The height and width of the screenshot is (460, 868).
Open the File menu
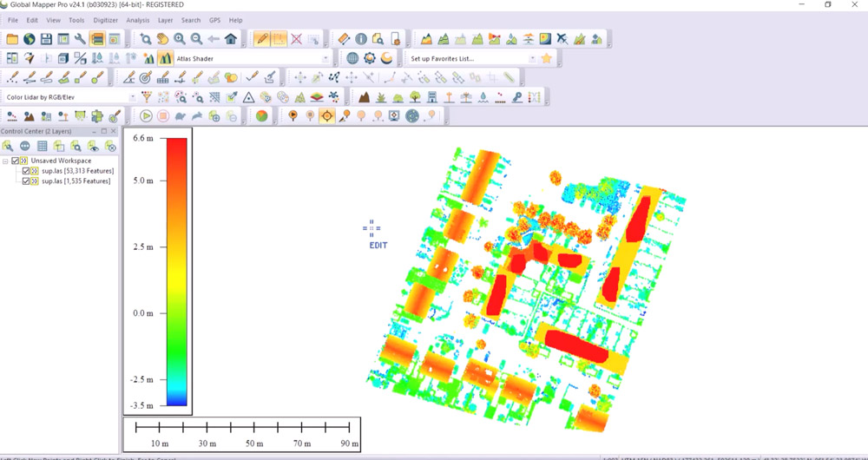[13, 20]
